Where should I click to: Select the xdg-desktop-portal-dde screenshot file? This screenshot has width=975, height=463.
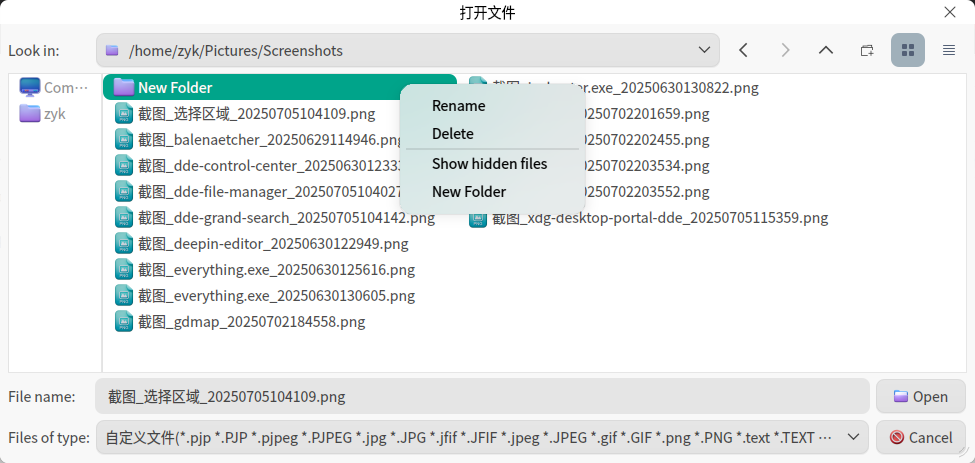click(649, 218)
